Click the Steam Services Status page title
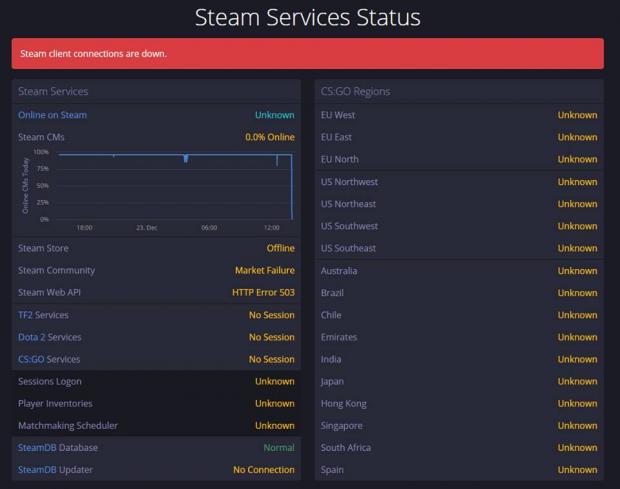This screenshot has height=489, width=620. (x=307, y=17)
